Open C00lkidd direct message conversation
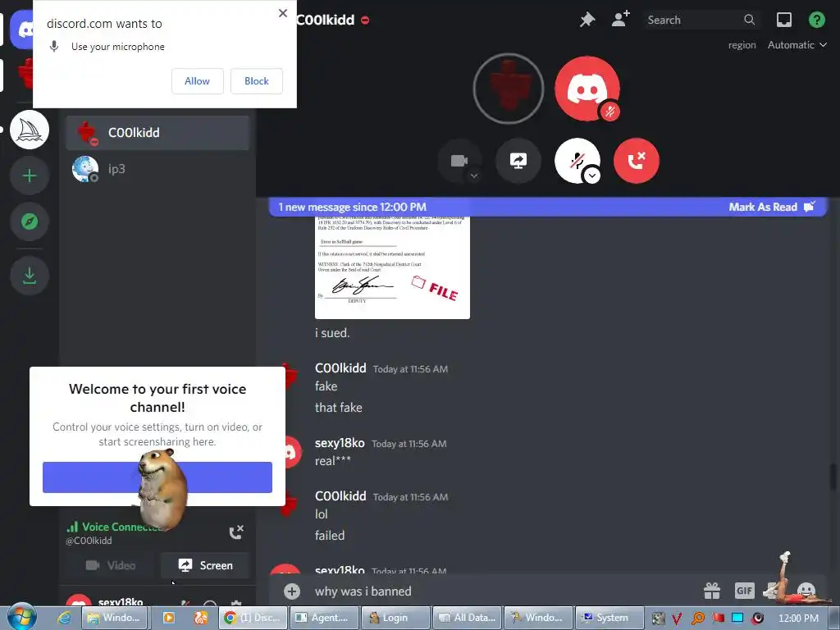This screenshot has width=840, height=630. point(157,132)
